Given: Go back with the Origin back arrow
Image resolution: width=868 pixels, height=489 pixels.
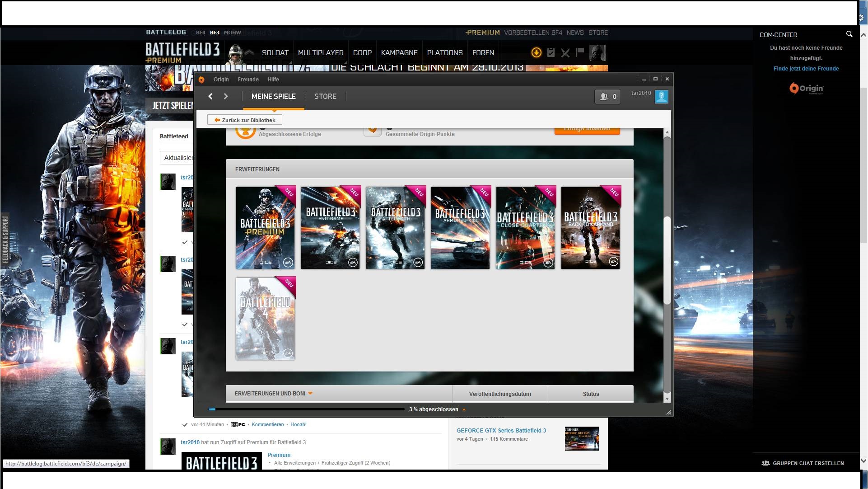Looking at the screenshot, I should [210, 96].
